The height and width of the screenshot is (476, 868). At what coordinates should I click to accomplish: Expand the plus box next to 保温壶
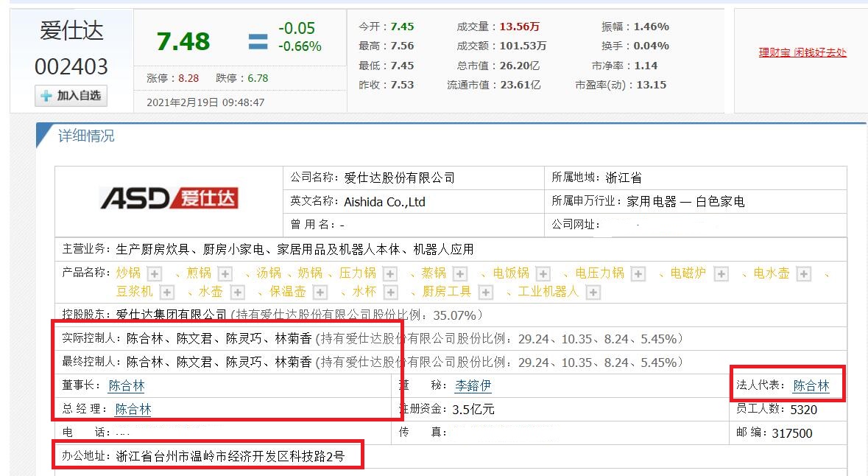tap(320, 292)
